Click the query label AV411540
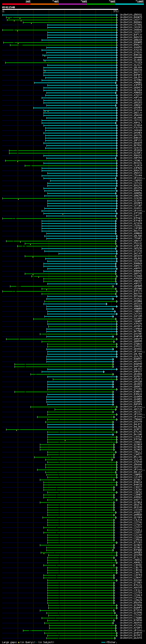 pos(8,8)
